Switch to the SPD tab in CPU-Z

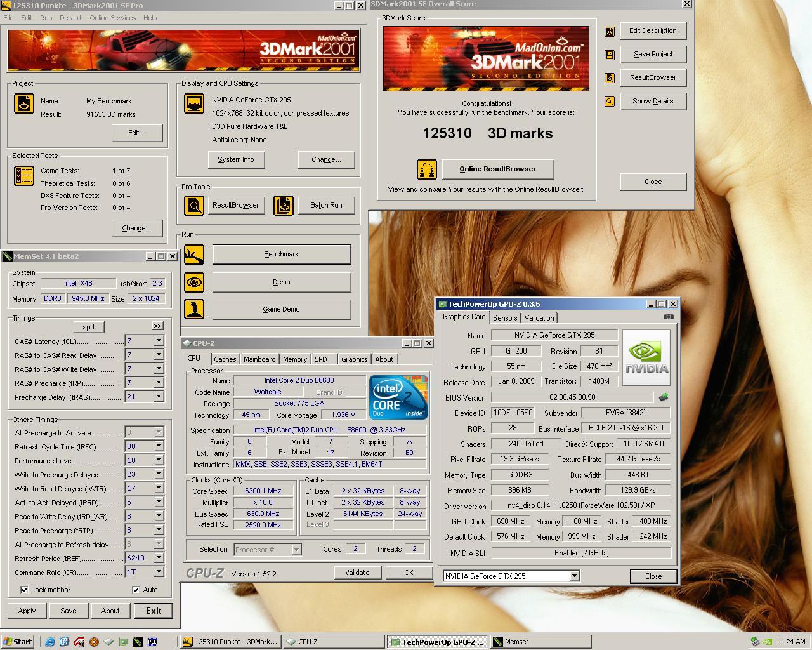[x=321, y=359]
